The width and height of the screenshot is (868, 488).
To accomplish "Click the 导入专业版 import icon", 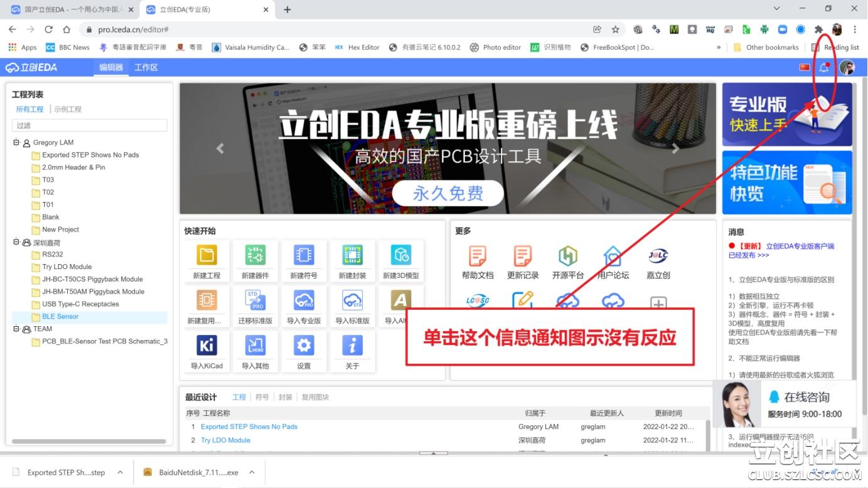I will pyautogui.click(x=304, y=300).
